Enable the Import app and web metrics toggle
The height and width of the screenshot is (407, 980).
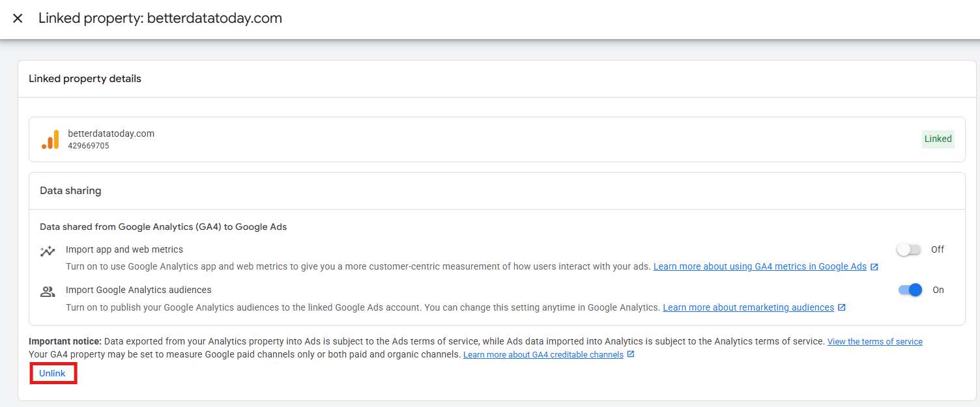tap(909, 249)
